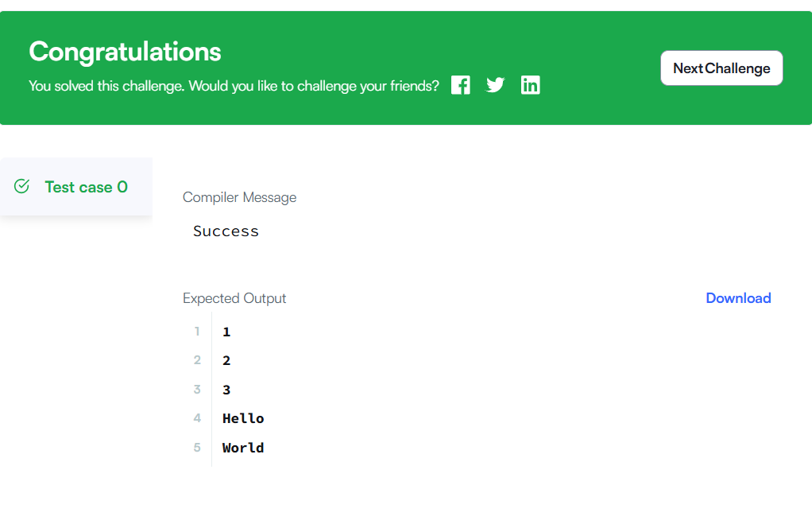This screenshot has height=528, width=812.
Task: Click the 'World' output line
Action: click(243, 448)
